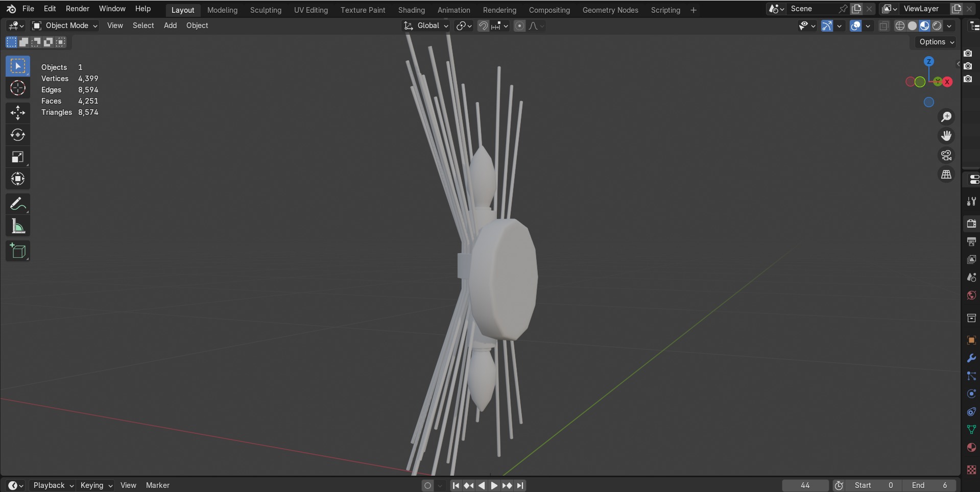Toggle viewport overlays display
Screen dimensions: 980x492
click(x=855, y=26)
